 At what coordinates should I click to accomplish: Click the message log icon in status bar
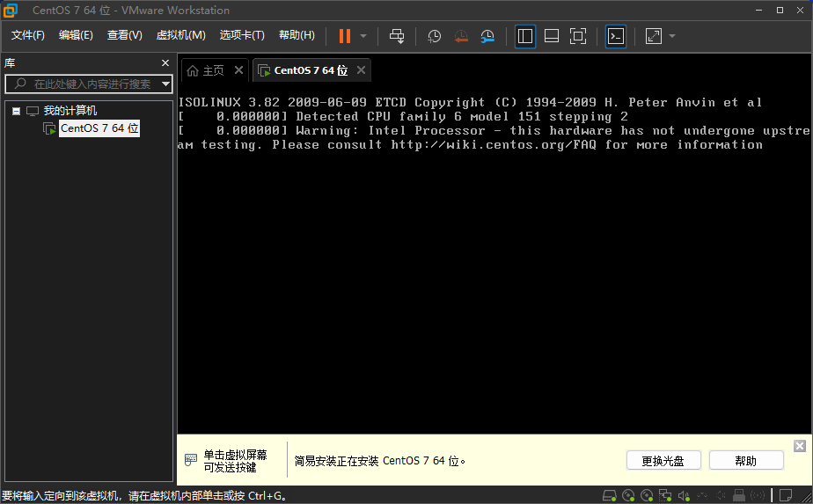(786, 496)
